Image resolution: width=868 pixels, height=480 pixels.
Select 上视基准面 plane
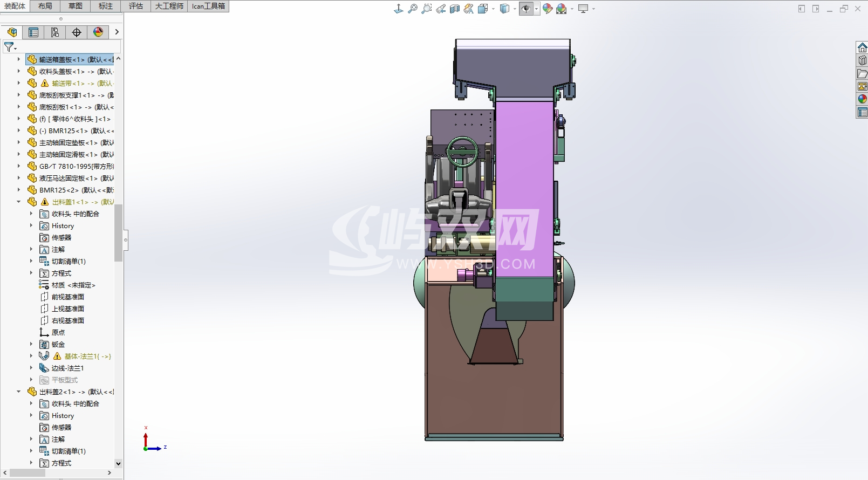[62, 308]
